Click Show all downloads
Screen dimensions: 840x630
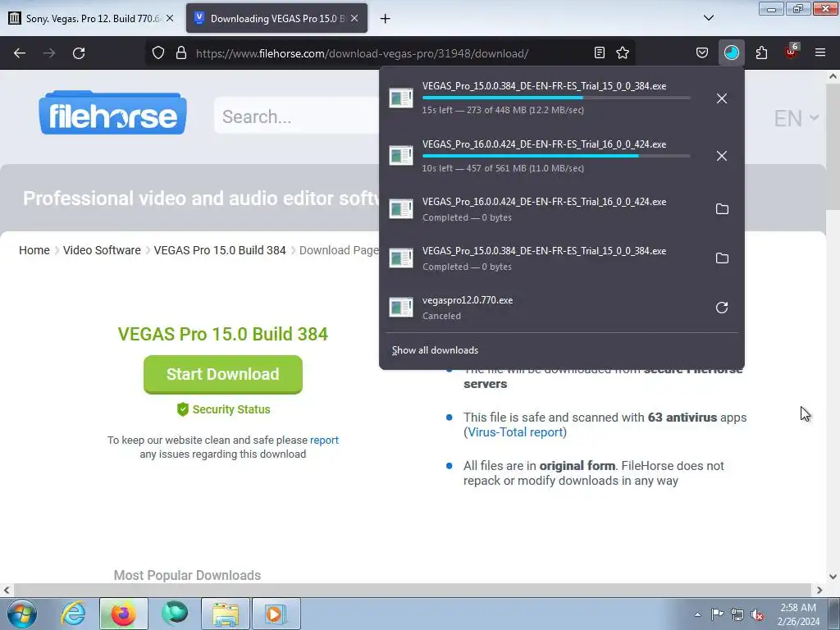(x=435, y=350)
